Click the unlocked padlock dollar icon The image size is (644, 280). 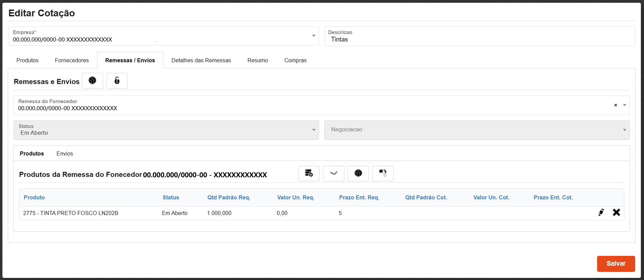[x=117, y=81]
